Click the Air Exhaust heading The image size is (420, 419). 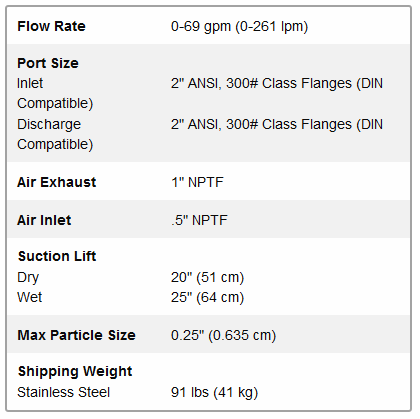coord(57,182)
